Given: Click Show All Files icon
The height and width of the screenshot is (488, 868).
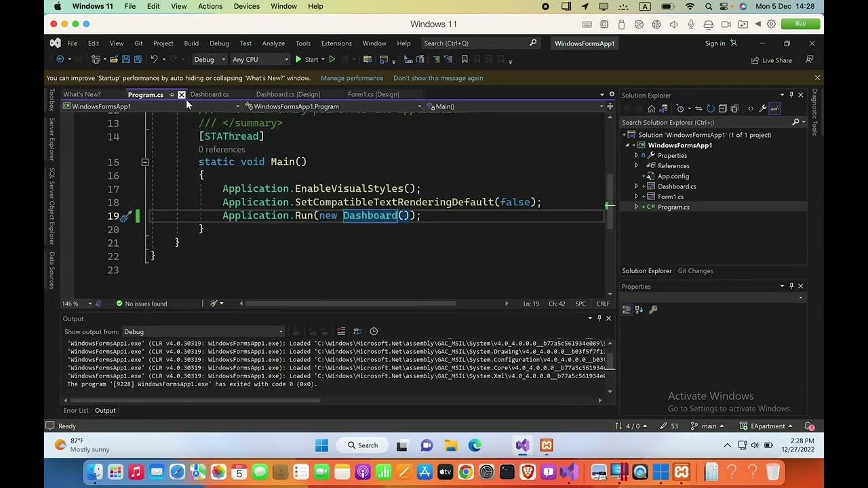Looking at the screenshot, I should pos(734,108).
